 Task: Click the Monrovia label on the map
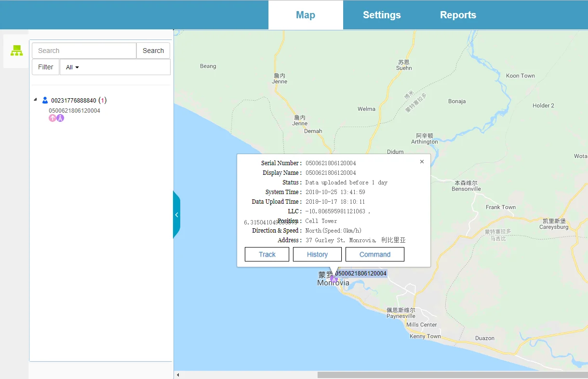(x=333, y=283)
